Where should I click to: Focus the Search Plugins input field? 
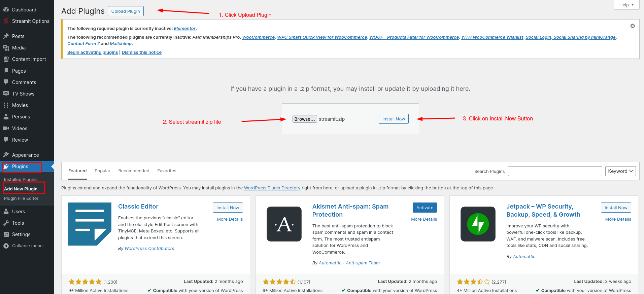click(x=555, y=171)
